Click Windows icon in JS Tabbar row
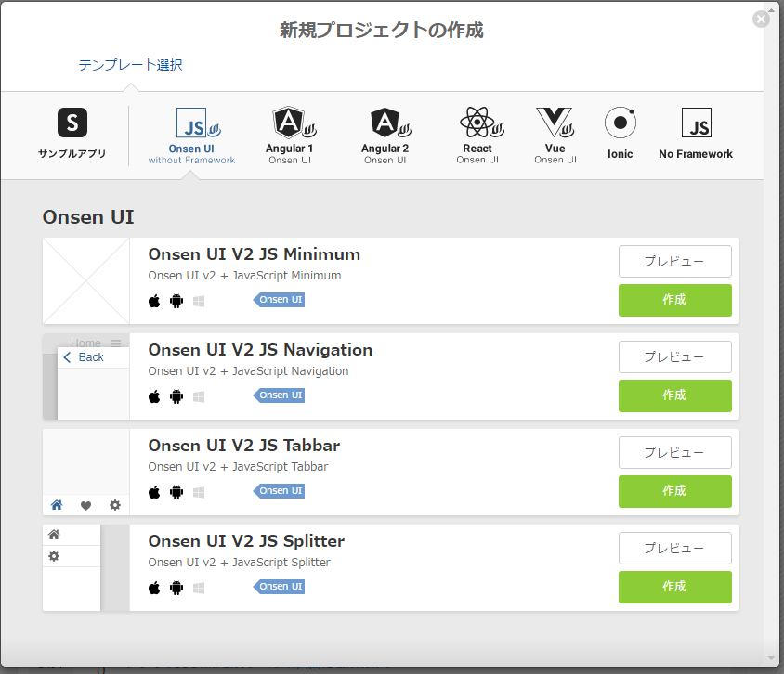The width and height of the screenshot is (784, 674). [x=199, y=493]
